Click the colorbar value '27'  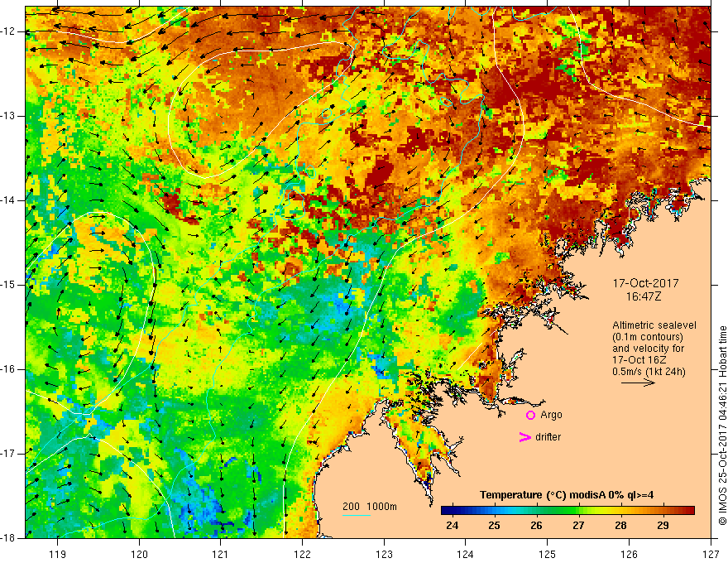click(x=578, y=526)
